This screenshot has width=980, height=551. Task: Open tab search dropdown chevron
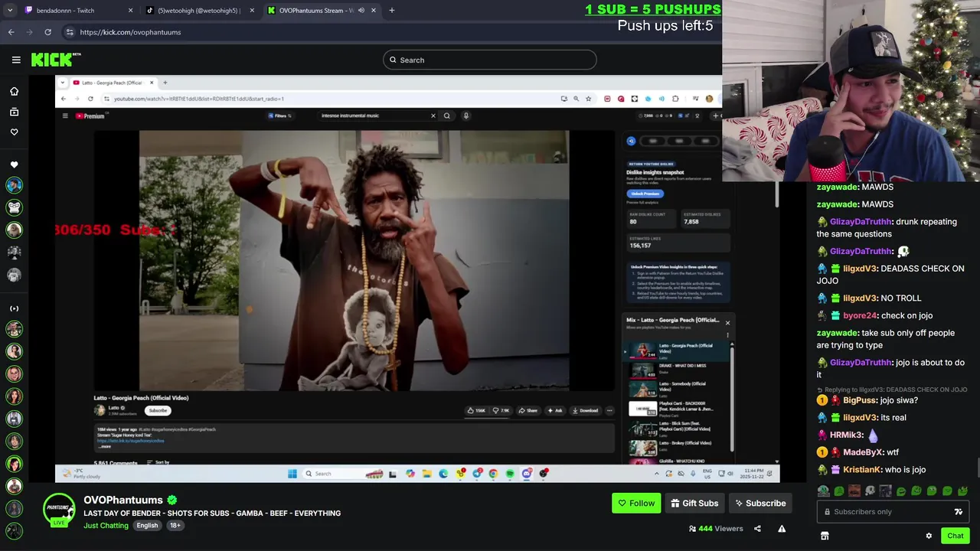tap(10, 10)
